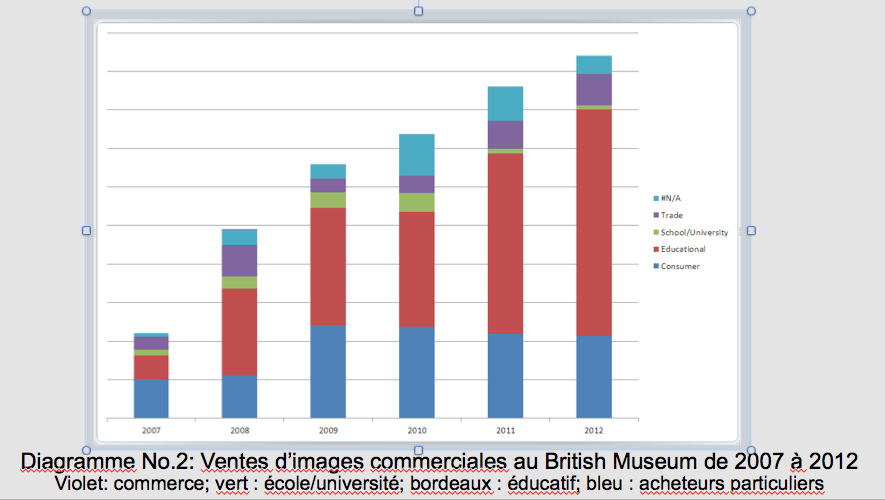The height and width of the screenshot is (500, 885).
Task: Click the blue Consumer segment of the 2007 bar
Action: 151,398
